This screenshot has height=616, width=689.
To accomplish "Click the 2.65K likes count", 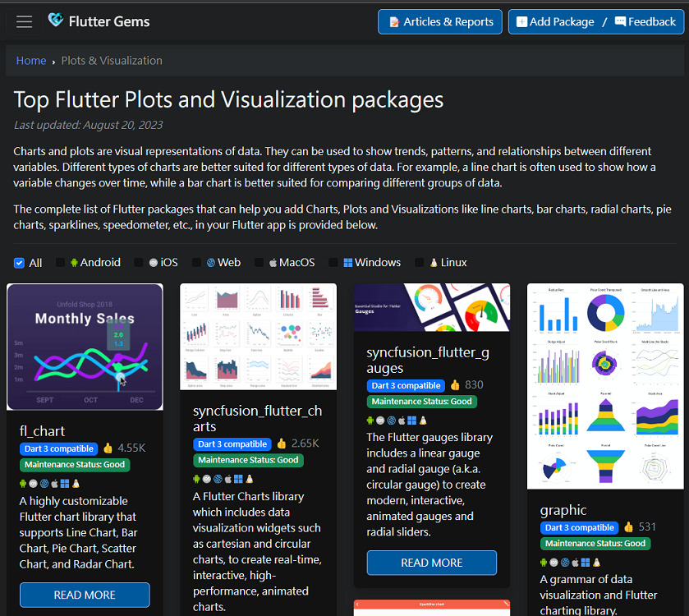I will 305,444.
